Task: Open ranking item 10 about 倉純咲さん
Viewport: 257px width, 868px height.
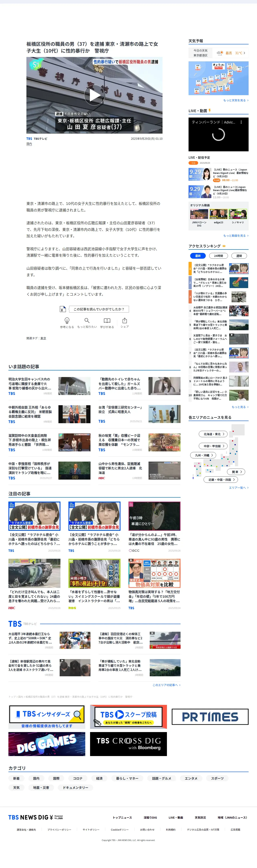Action: (219, 395)
